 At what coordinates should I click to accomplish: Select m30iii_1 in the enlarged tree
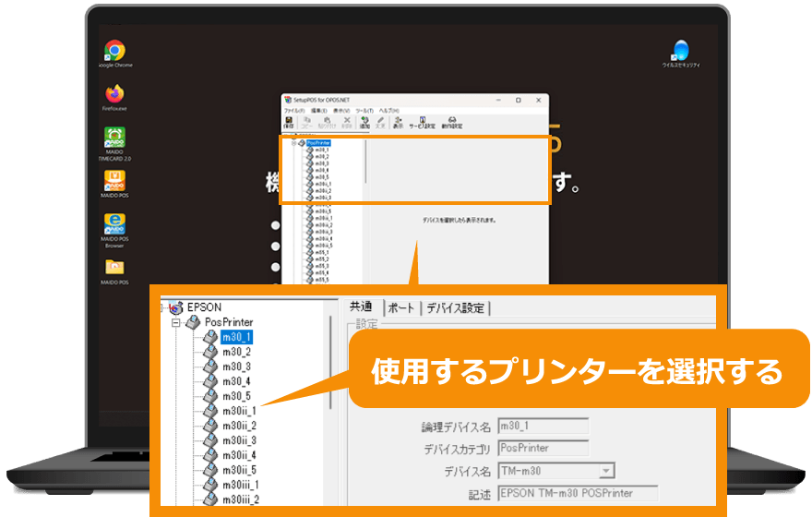pos(241,485)
